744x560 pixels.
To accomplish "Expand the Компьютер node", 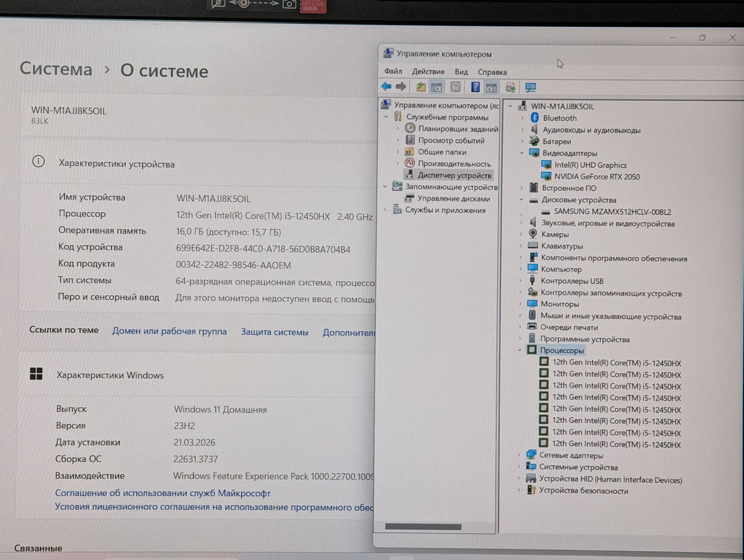I will click(x=521, y=269).
